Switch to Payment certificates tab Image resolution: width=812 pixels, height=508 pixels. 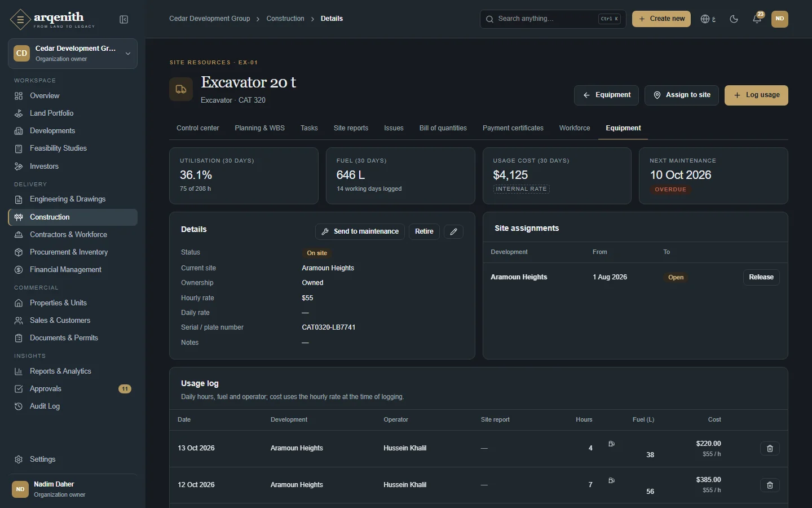[513, 128]
